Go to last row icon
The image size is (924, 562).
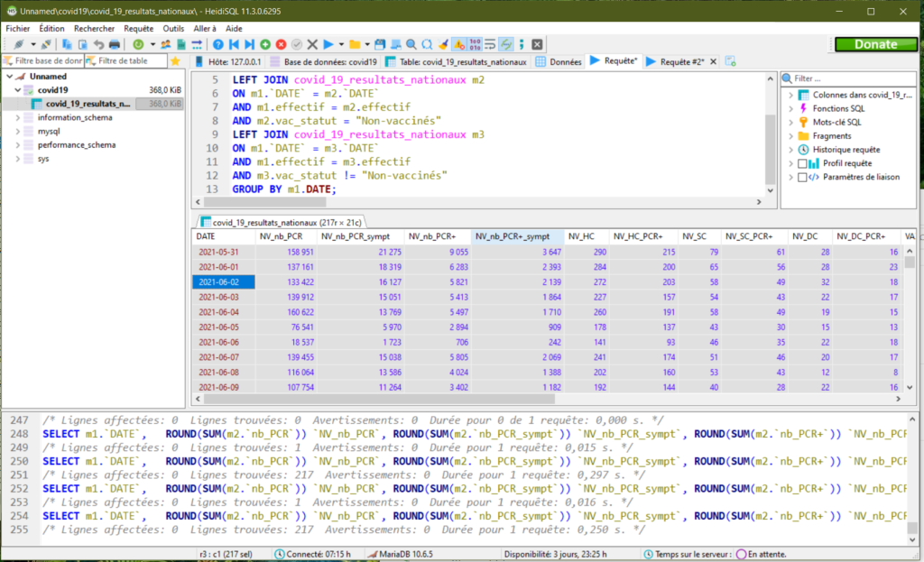coord(249,44)
